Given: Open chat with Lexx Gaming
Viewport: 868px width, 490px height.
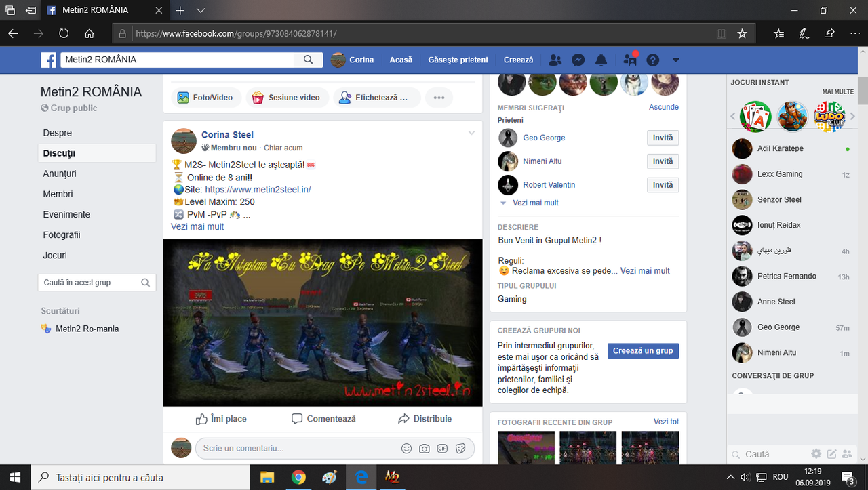Looking at the screenshot, I should click(792, 174).
